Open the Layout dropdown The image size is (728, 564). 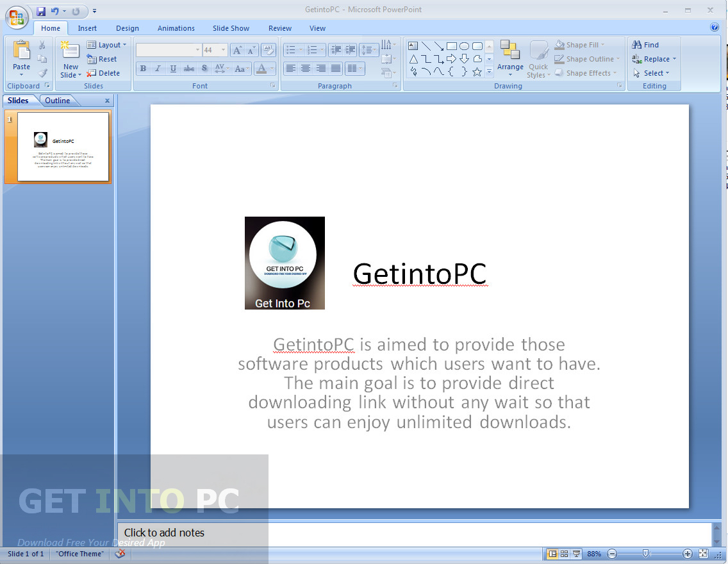pyautogui.click(x=107, y=45)
